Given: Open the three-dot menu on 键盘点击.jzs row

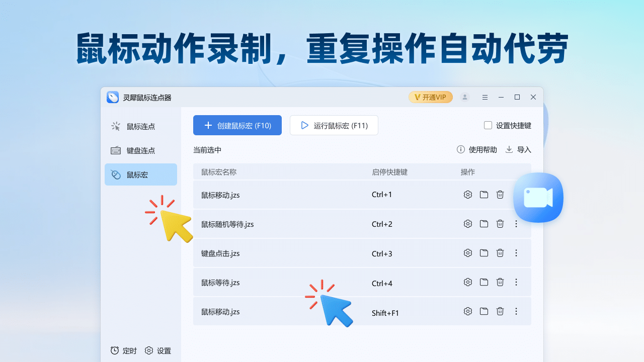Looking at the screenshot, I should click(516, 253).
